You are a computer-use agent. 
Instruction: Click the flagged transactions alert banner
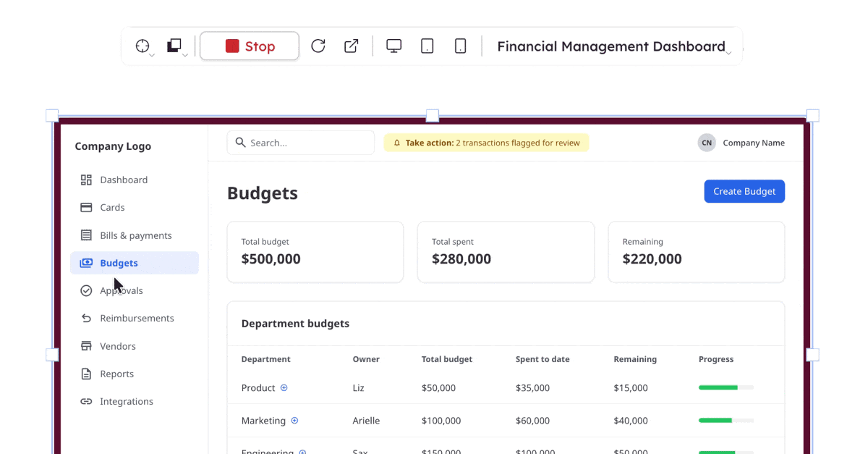486,143
